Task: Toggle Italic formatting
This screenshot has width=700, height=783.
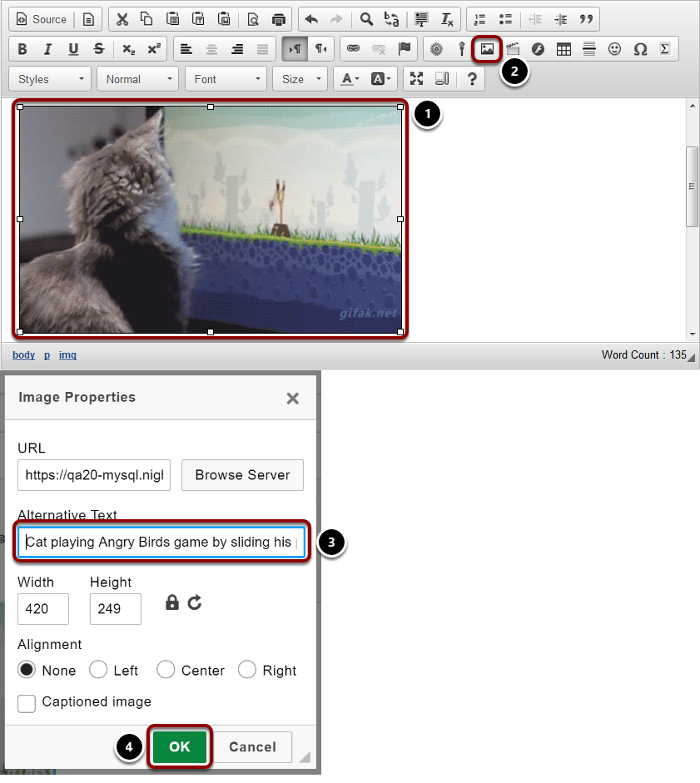Action: pyautogui.click(x=47, y=49)
